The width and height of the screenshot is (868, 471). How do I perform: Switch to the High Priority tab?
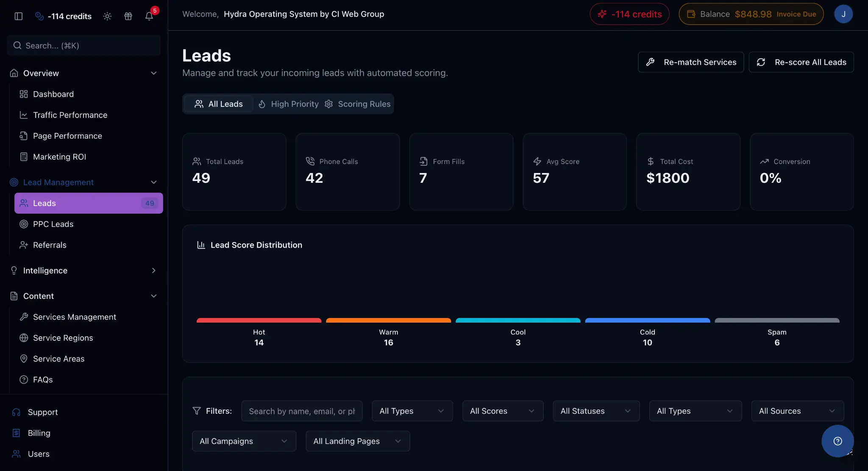pos(288,104)
